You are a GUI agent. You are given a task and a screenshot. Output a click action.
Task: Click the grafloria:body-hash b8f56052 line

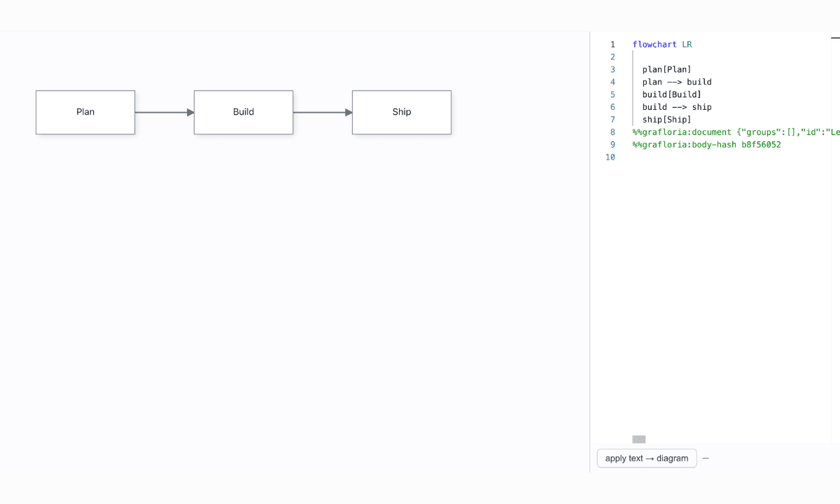[706, 145]
